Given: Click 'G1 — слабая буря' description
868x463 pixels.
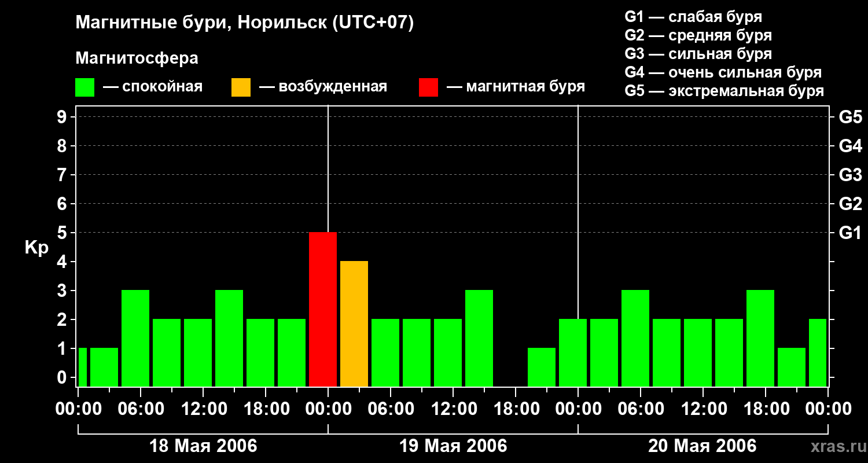Looking at the screenshot, I should pos(693,17).
